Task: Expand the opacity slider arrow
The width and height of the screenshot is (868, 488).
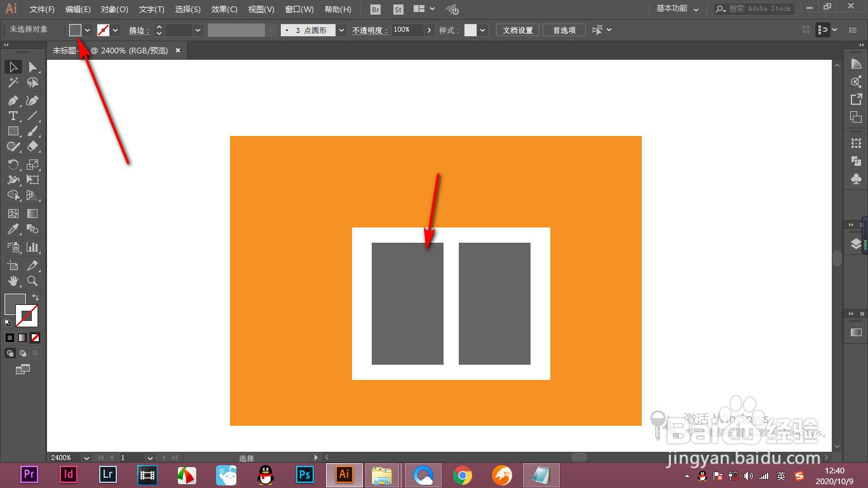Action: pos(430,30)
